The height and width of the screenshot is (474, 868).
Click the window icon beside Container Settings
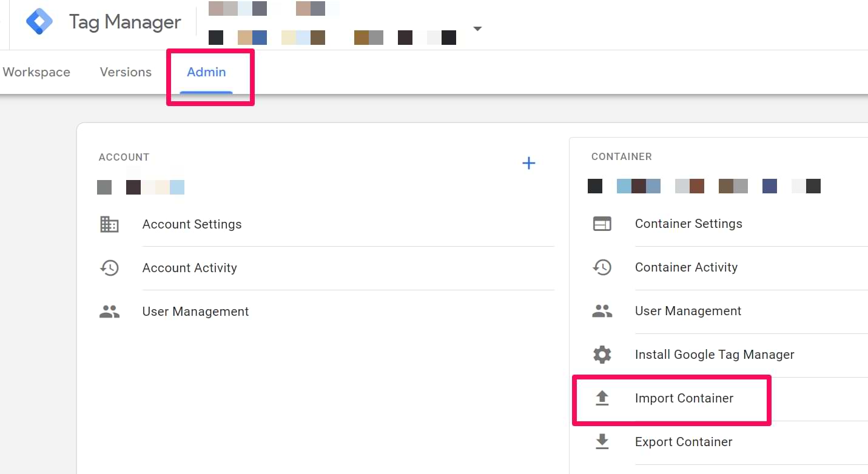[x=602, y=224]
